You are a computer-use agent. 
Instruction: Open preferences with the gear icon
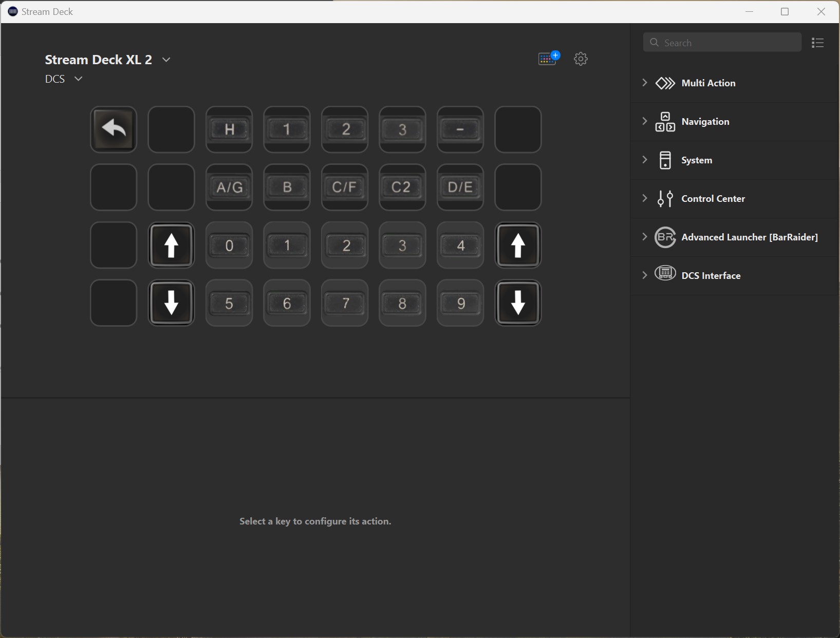click(x=581, y=59)
